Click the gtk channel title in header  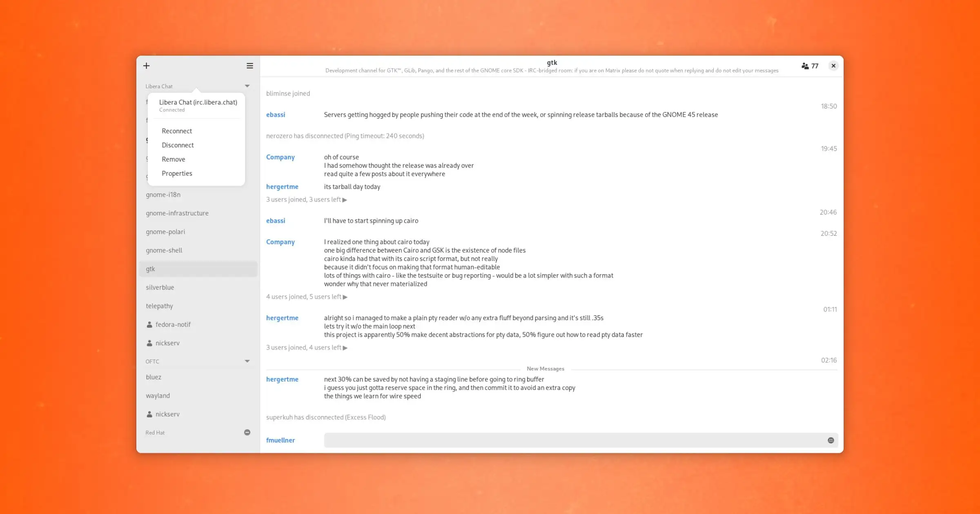pos(552,62)
